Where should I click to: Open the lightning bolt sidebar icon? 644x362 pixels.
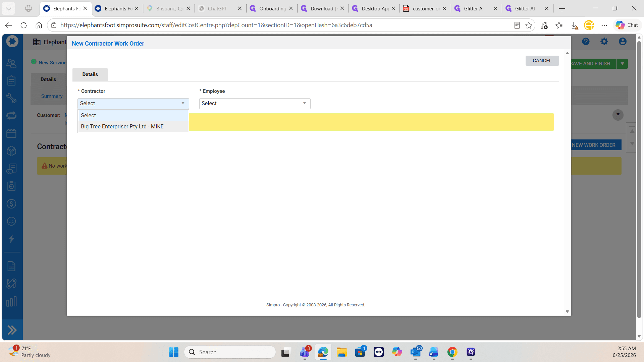pos(11,239)
